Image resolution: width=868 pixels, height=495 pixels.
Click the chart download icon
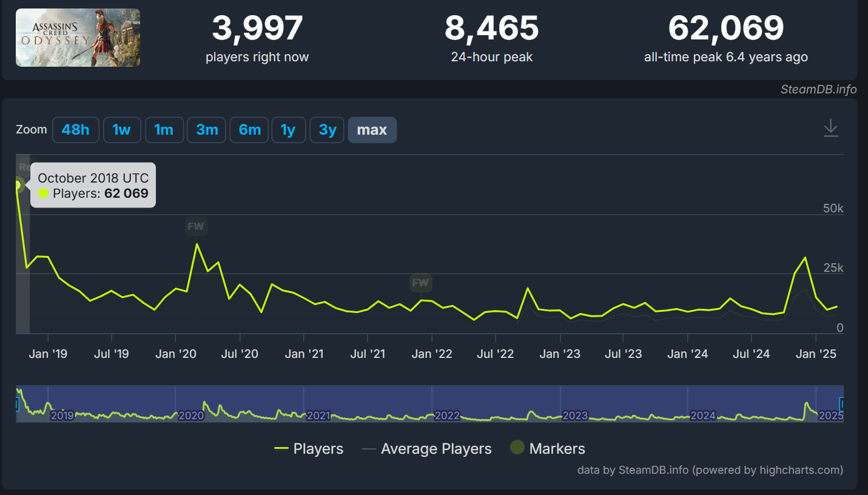[830, 129]
